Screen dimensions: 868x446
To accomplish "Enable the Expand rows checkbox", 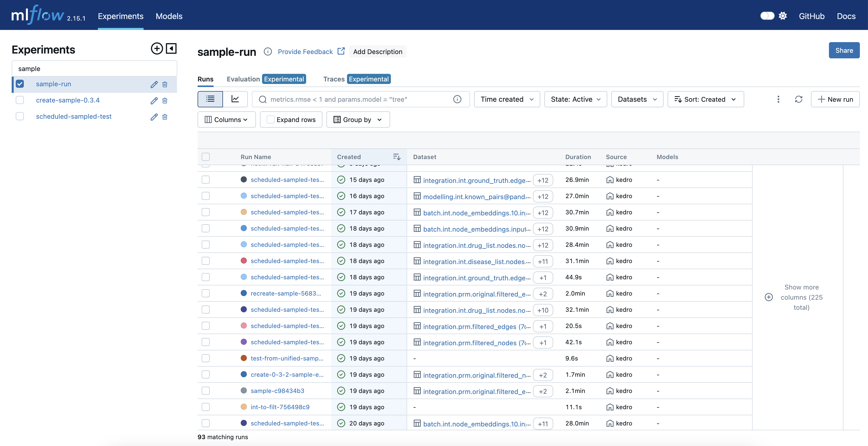I will coord(270,120).
